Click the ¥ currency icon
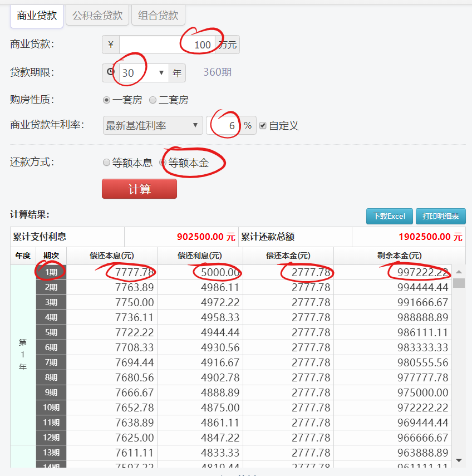 coord(111,45)
